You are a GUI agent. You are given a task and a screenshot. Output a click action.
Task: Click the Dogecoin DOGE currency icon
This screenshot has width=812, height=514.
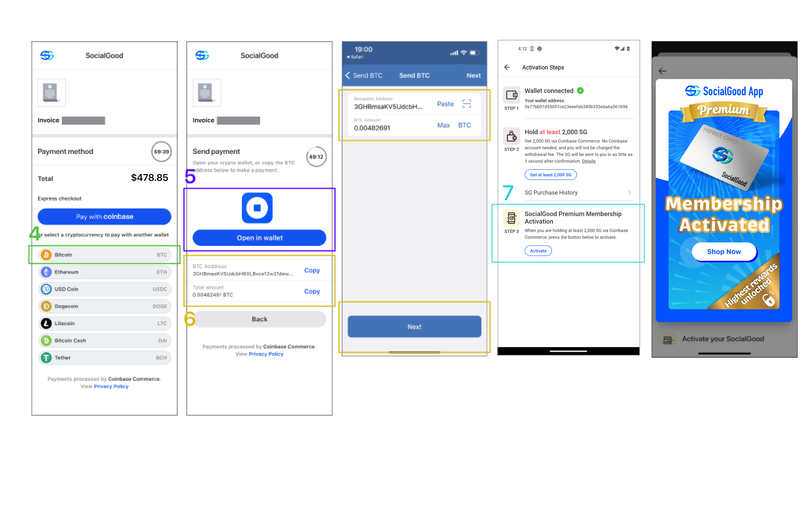[x=46, y=305]
